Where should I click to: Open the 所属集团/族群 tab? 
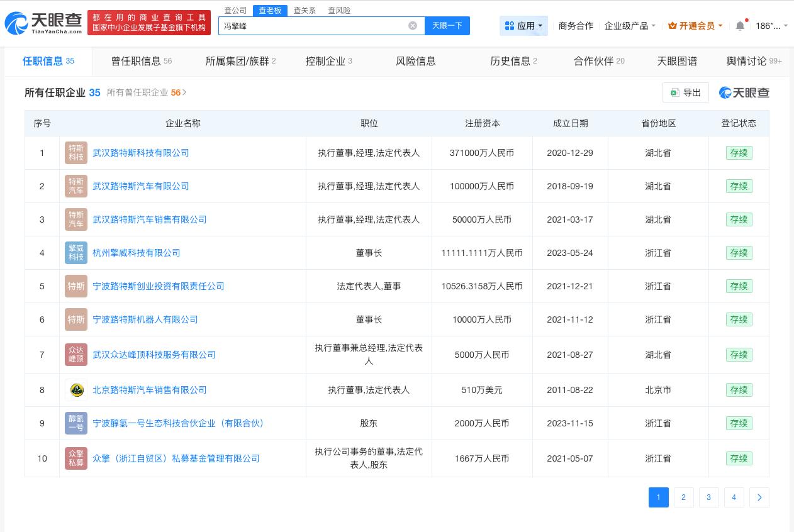pyautogui.click(x=240, y=61)
